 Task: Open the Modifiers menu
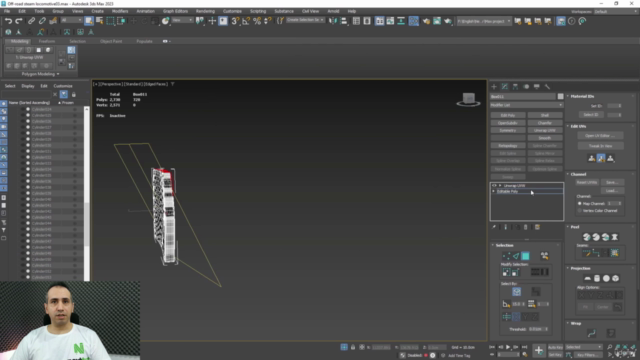(120, 11)
